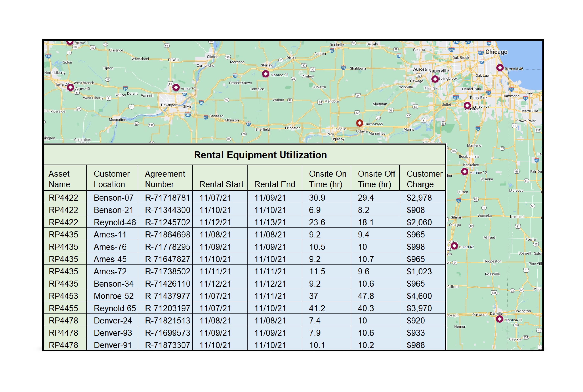Select the Monroe-23 map pin

click(266, 74)
